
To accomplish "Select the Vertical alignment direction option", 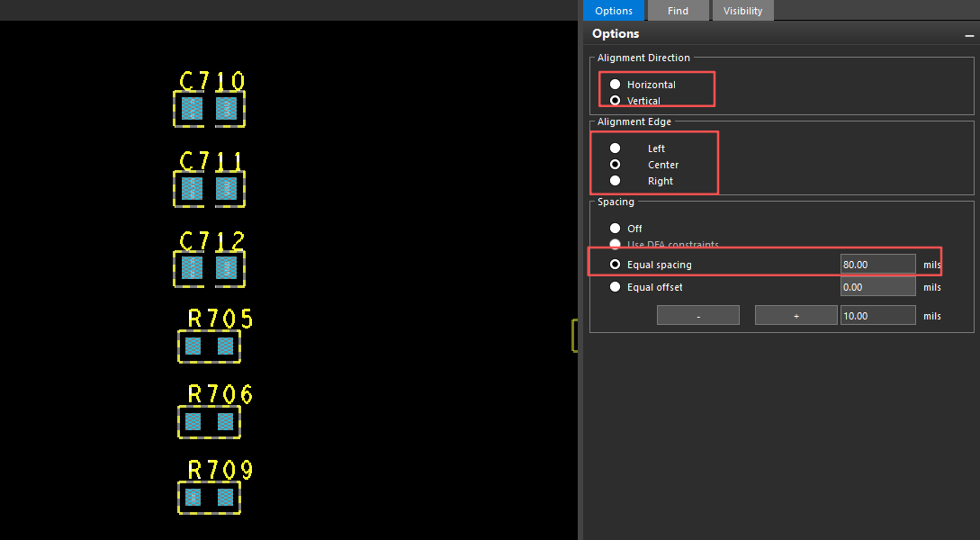I will click(x=616, y=101).
